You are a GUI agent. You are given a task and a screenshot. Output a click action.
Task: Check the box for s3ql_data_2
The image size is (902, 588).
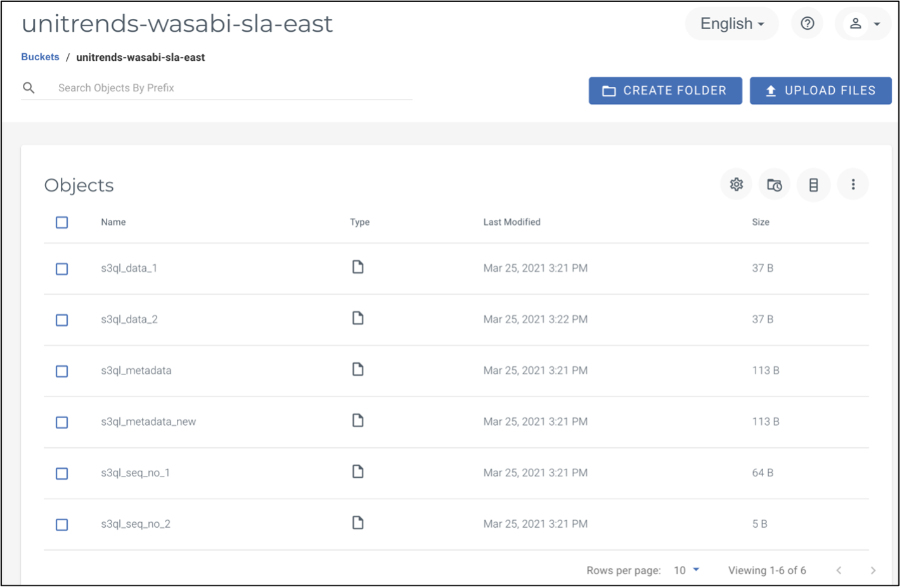[x=61, y=320]
